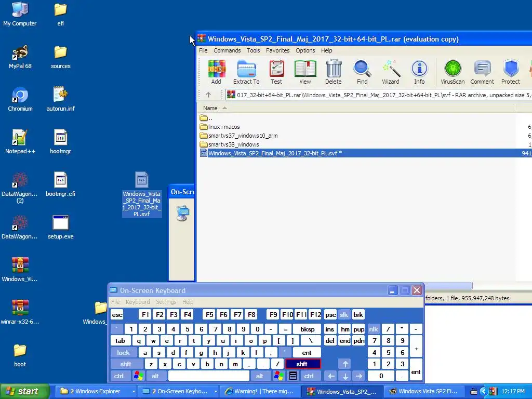Select the MyPal 68 desktop shortcut
Screen dimensions: 532x399
coord(20,57)
